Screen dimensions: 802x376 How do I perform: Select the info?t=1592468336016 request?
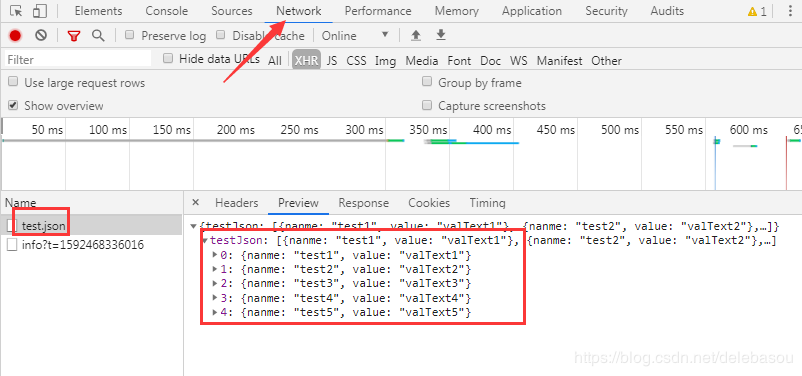[92, 245]
